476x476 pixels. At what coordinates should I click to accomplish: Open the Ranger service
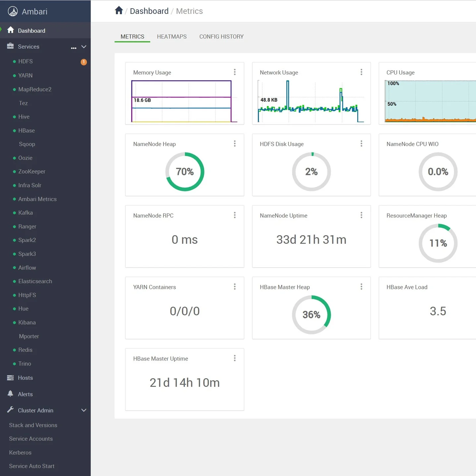tap(27, 227)
